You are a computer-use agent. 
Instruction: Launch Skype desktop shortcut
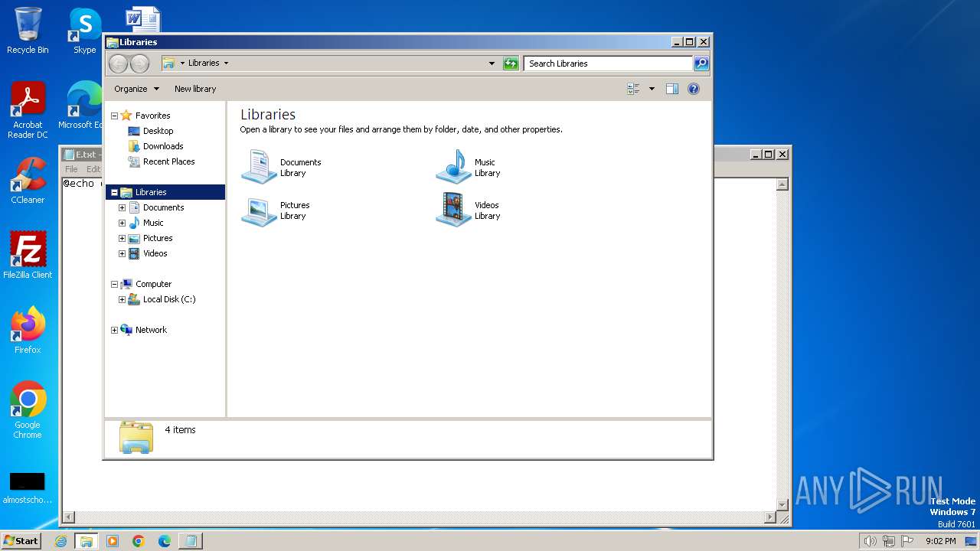(84, 31)
